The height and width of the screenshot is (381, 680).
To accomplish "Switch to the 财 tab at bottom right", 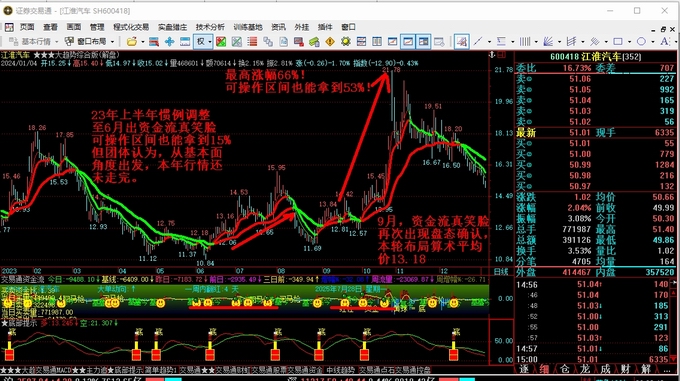I will point(625,369).
